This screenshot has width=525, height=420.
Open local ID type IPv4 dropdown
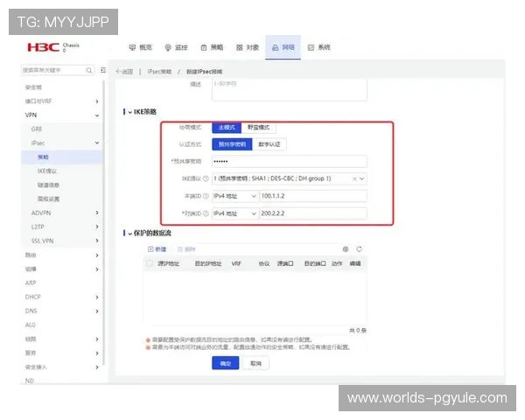235,196
